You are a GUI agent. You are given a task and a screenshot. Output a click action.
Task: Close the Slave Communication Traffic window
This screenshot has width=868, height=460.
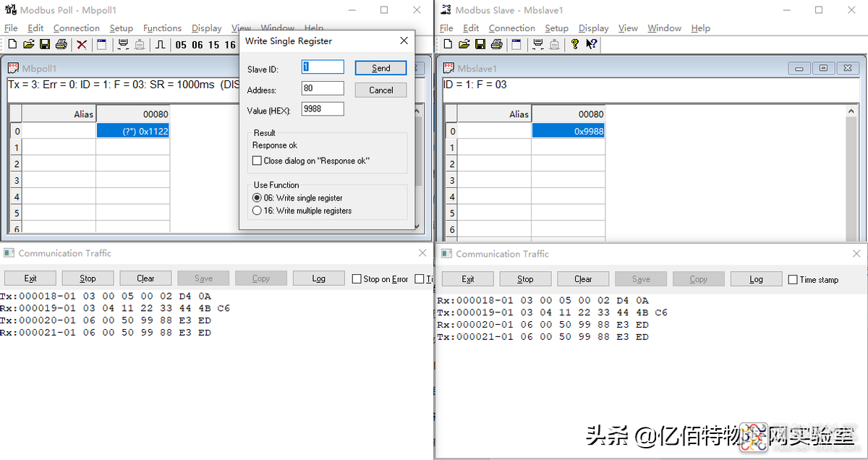pyautogui.click(x=857, y=254)
